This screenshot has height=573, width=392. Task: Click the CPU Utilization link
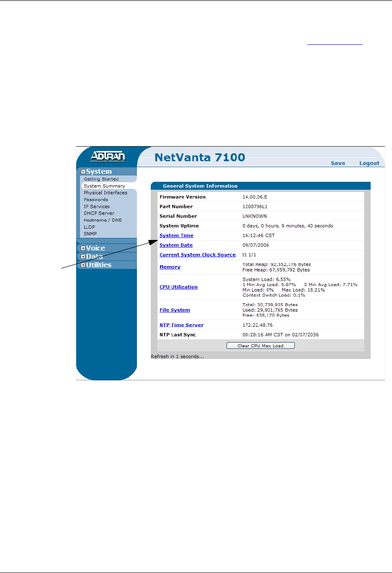[x=178, y=287]
